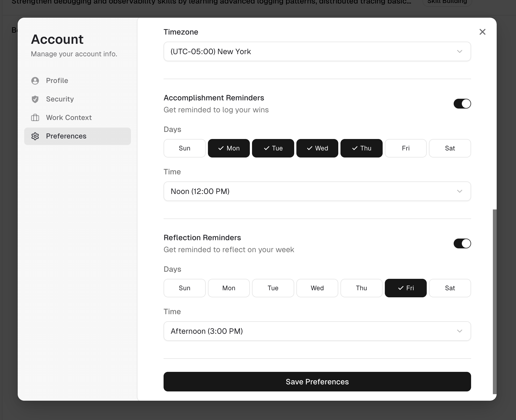
Task: Click the Save Preferences button
Action: click(x=317, y=382)
